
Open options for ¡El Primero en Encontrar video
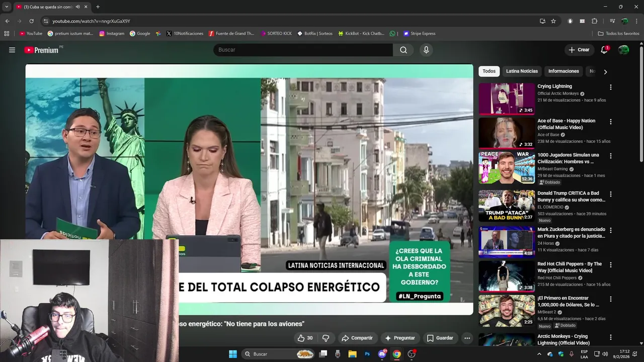pos(611,299)
